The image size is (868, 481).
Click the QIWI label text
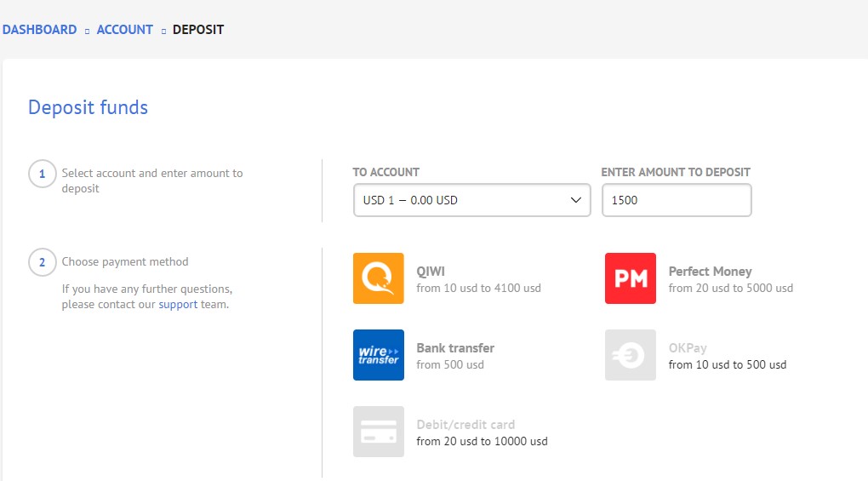point(431,272)
